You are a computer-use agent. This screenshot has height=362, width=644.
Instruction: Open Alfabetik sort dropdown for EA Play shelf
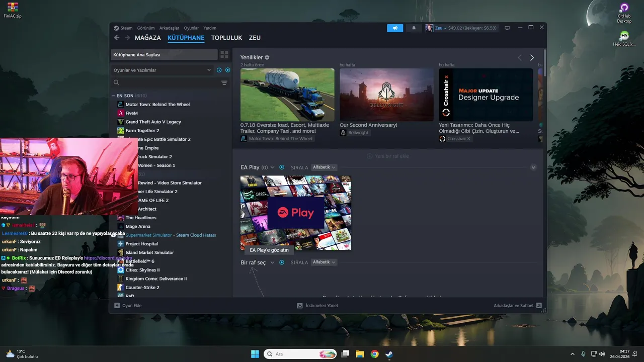pyautogui.click(x=324, y=167)
